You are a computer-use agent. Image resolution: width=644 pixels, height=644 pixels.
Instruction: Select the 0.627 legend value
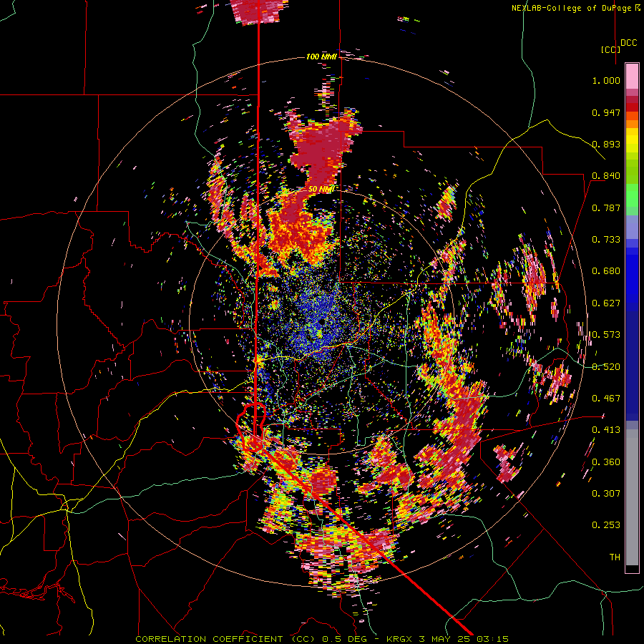(606, 303)
